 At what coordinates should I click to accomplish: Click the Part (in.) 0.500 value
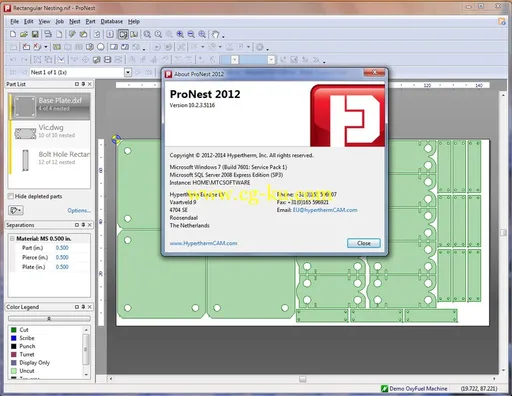[x=62, y=248]
